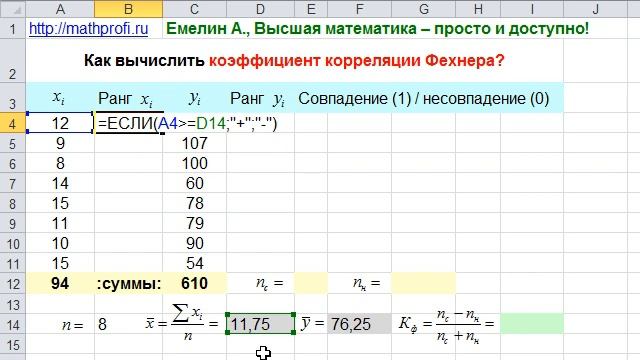Image resolution: width=640 pixels, height=360 pixels.
Task: Select column F header
Action: pos(359,9)
